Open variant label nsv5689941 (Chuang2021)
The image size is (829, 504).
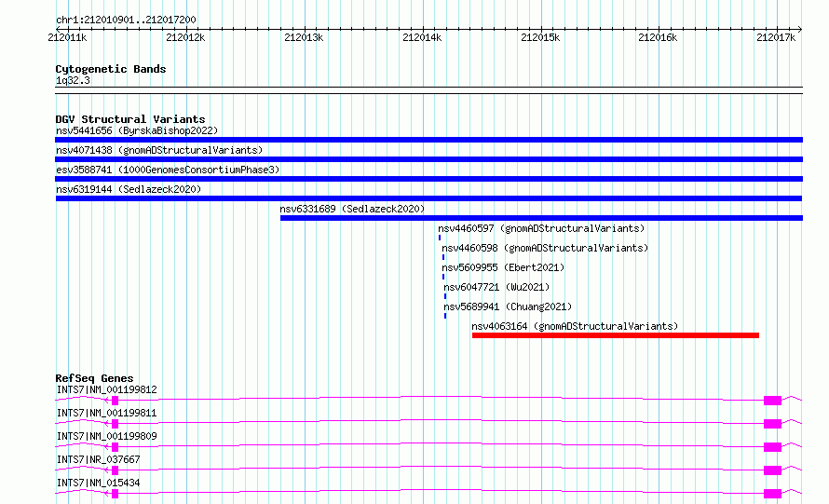(508, 306)
